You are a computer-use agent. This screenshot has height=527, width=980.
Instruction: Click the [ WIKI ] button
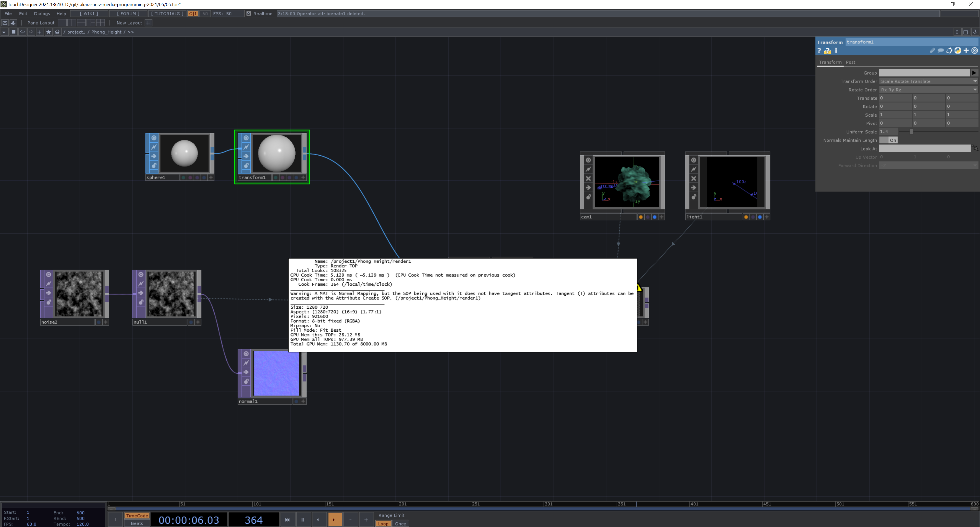(x=89, y=14)
